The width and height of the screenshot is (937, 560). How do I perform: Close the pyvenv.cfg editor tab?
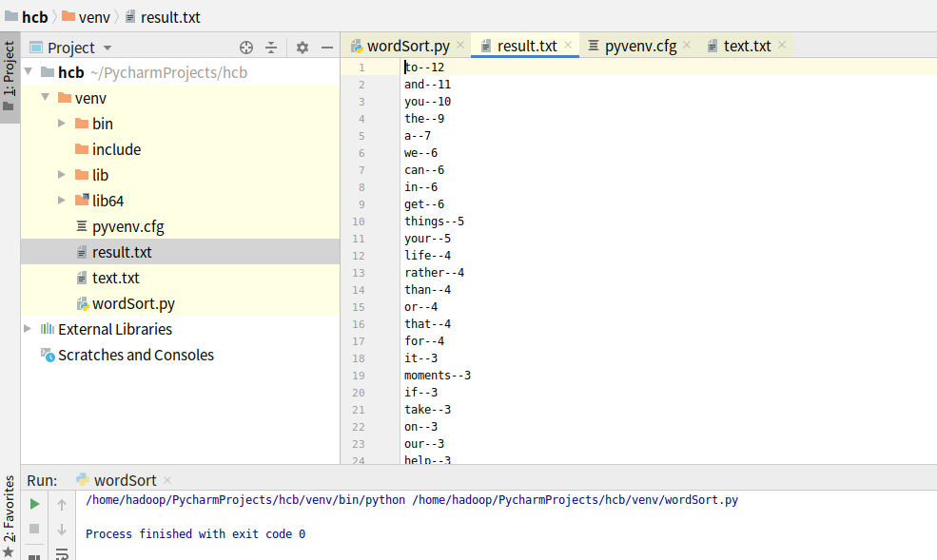tap(687, 45)
